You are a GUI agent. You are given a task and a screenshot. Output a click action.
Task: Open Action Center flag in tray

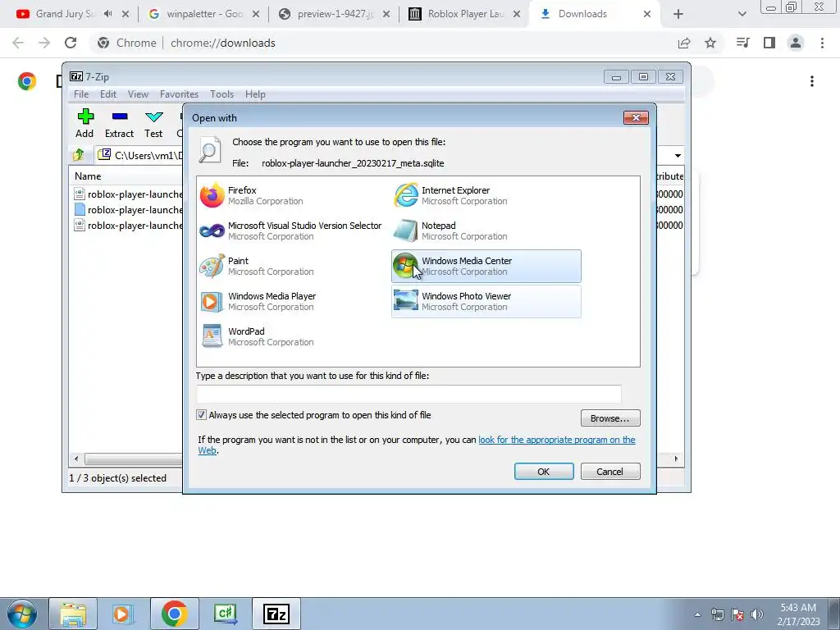point(737,614)
